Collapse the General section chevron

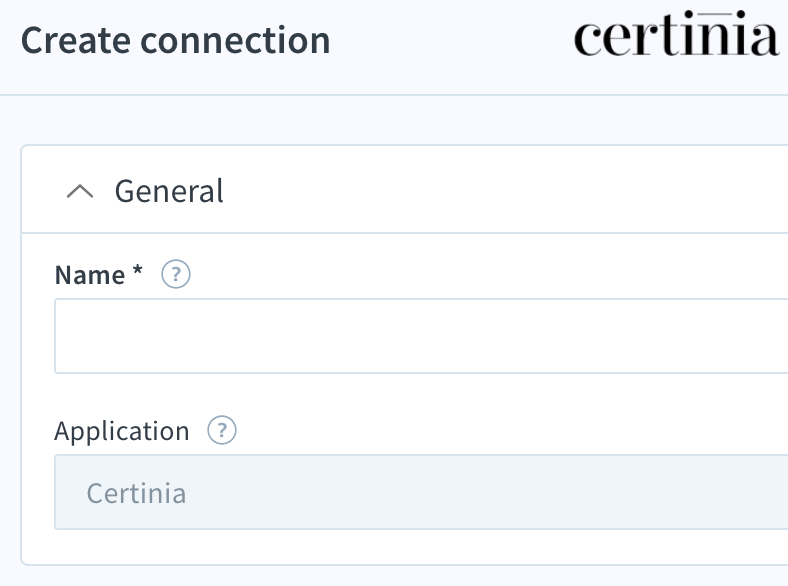click(80, 191)
